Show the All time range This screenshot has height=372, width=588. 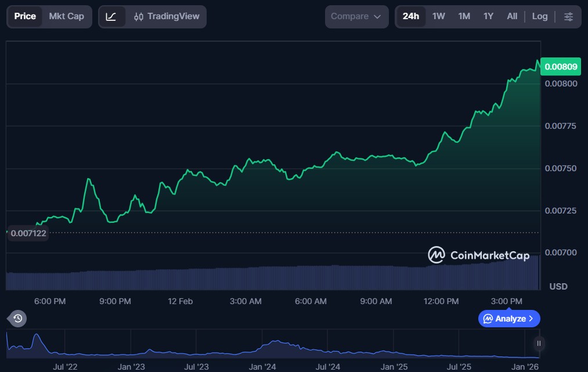pos(512,16)
